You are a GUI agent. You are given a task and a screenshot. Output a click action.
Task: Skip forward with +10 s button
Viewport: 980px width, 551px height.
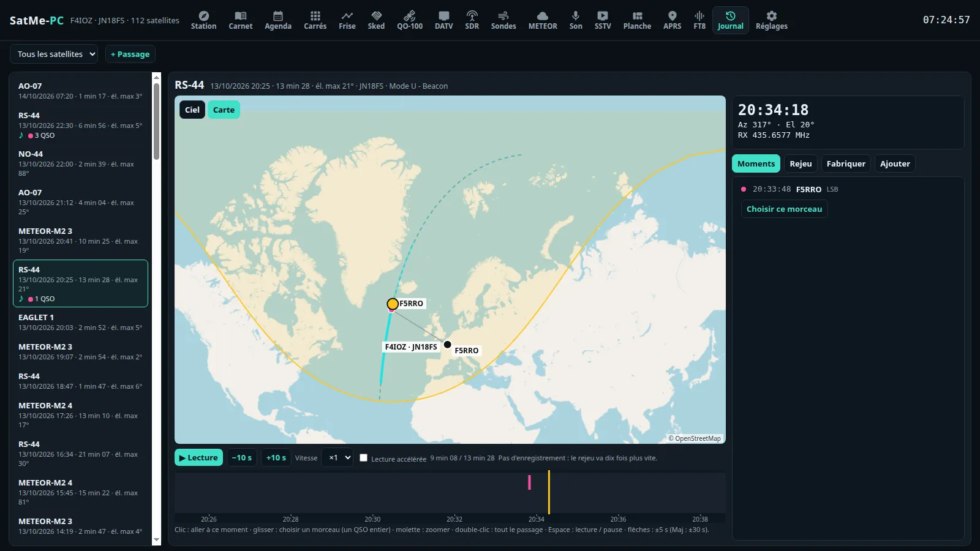276,457
